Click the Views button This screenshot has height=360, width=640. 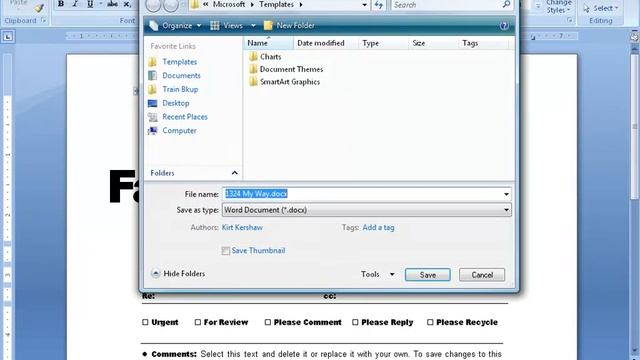tap(227, 26)
